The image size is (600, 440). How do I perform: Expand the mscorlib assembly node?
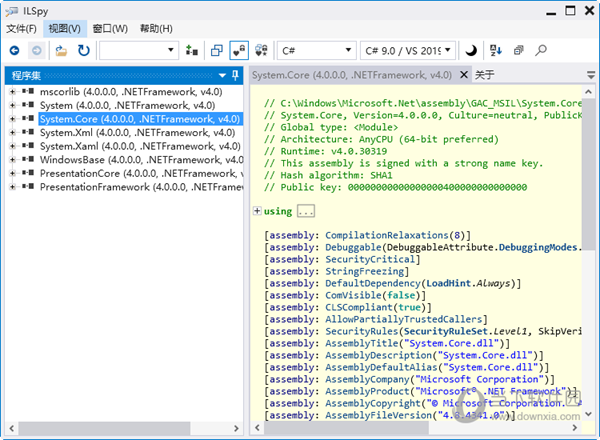point(12,92)
